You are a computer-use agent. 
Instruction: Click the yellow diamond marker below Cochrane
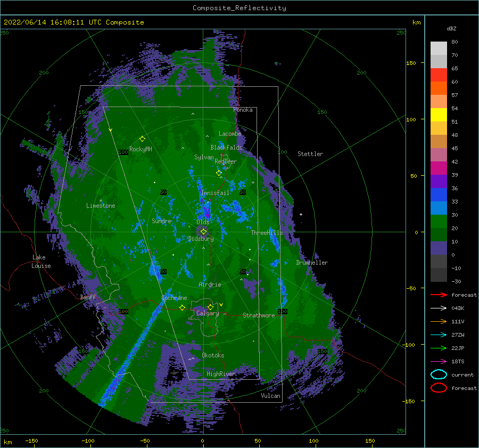point(182,307)
